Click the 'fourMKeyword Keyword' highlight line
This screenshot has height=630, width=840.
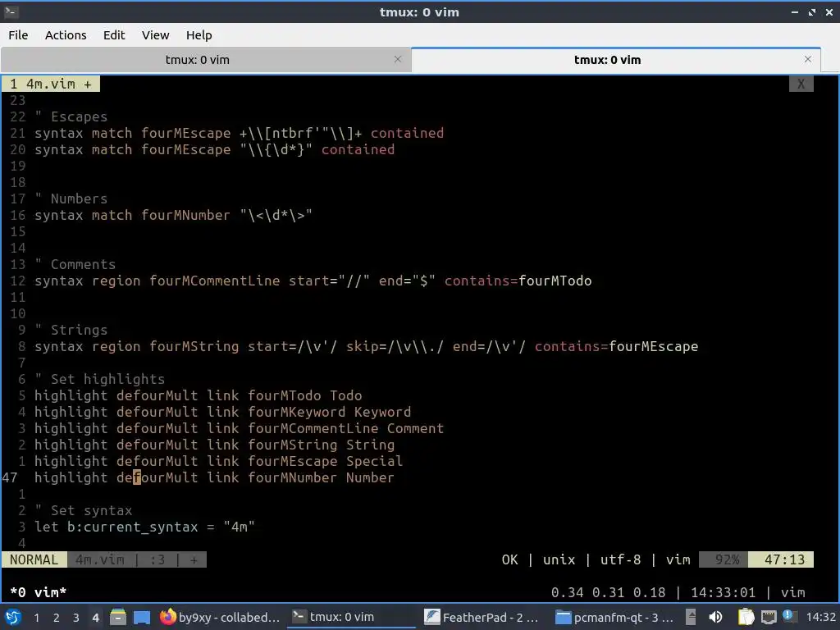(223, 412)
